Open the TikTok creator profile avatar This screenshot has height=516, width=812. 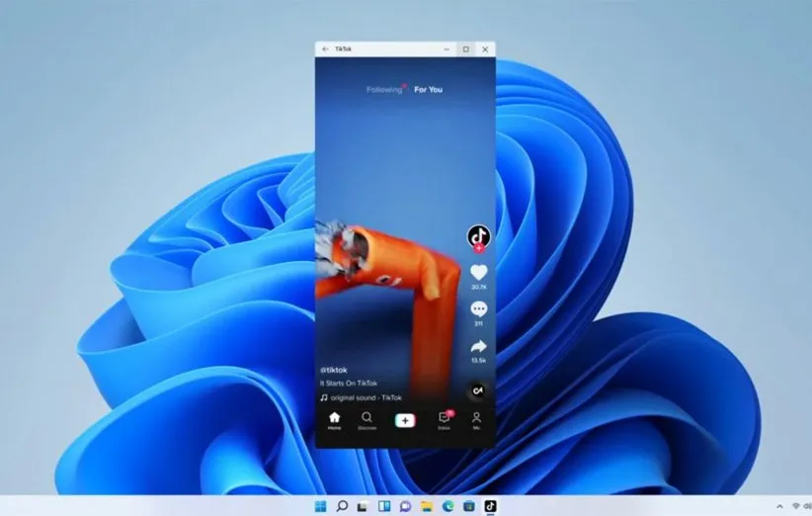tap(478, 235)
